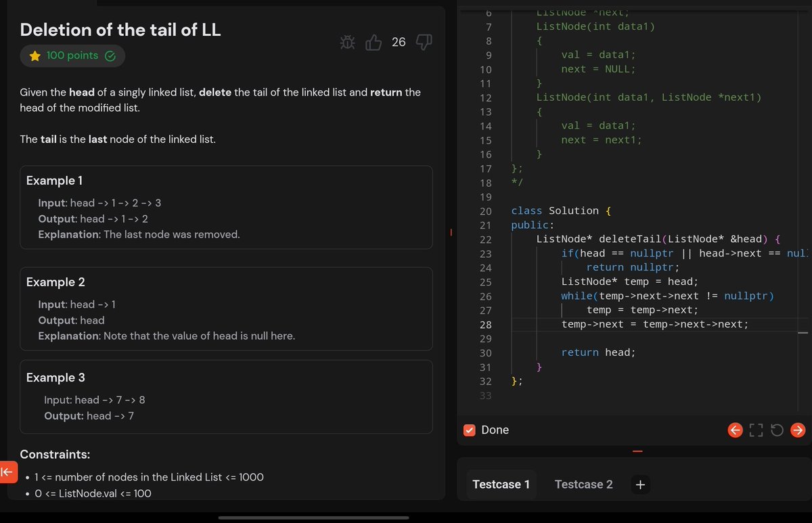Click constraint ListNode.val <= 100
The image size is (812, 523).
[x=93, y=493]
